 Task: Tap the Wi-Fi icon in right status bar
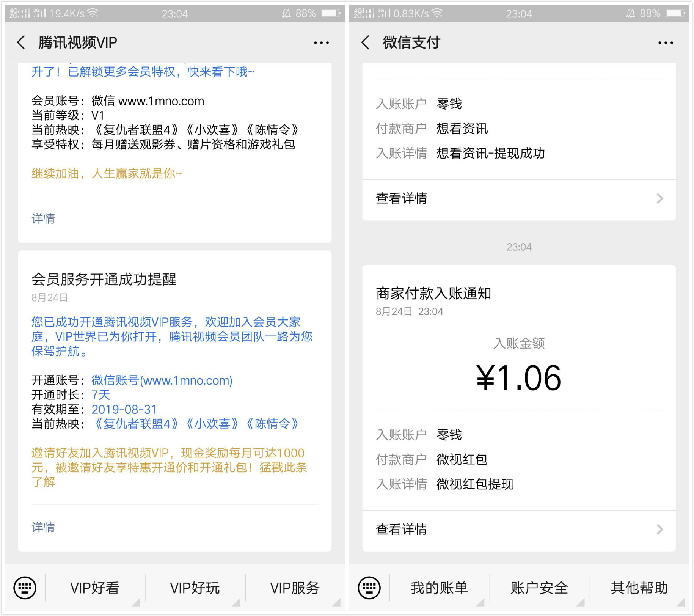point(438,13)
